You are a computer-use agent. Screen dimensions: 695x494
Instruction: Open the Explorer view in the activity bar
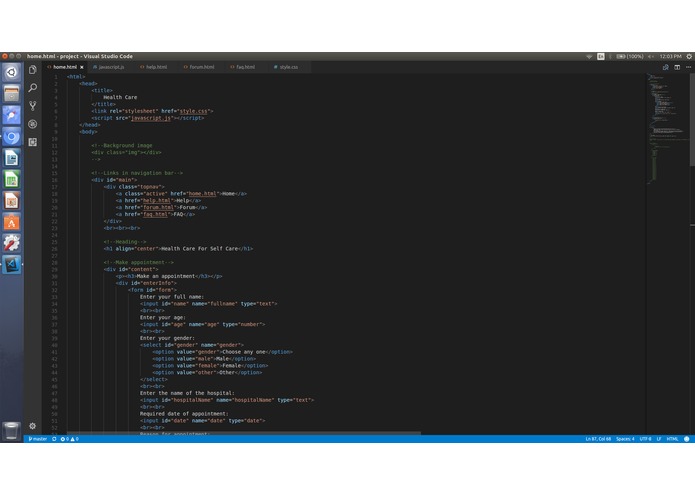tap(32, 70)
